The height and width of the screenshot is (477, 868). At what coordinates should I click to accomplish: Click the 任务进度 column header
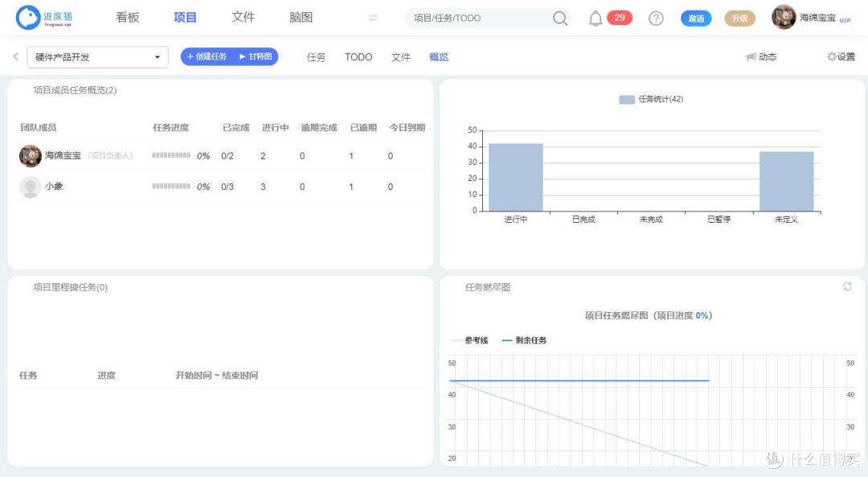(x=170, y=127)
